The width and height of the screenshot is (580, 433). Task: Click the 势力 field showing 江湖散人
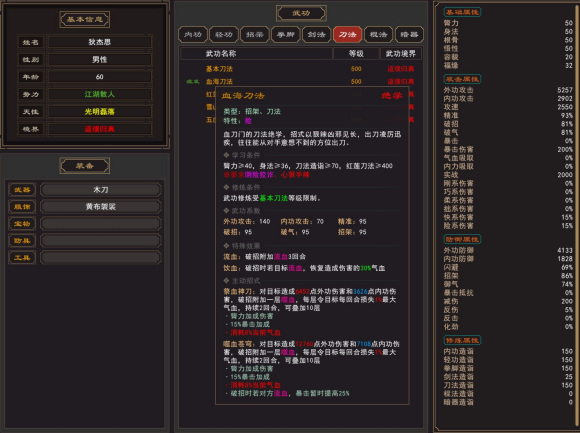(100, 94)
